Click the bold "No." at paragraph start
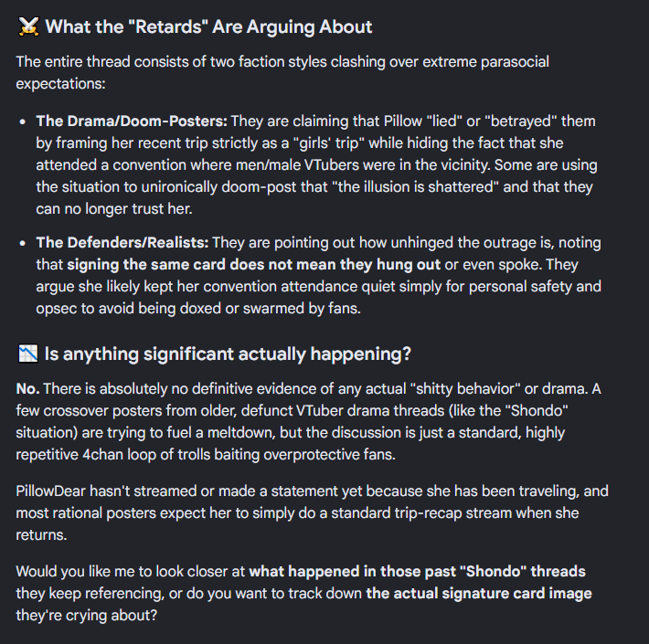 [x=27, y=389]
